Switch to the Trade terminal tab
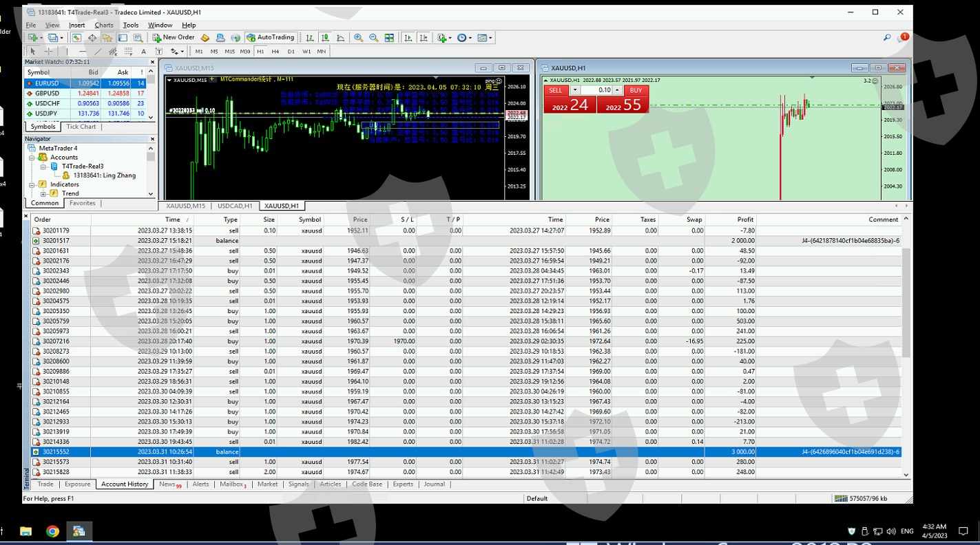This screenshot has height=545, width=980. pos(45,484)
